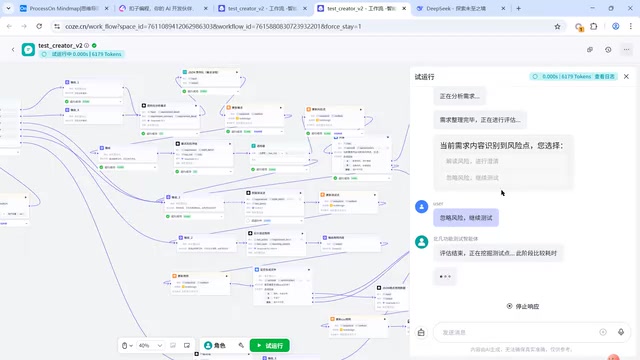Viewport: 640px width, 360px height.
Task: Click the plus attachment icon in message box
Action: (603, 332)
